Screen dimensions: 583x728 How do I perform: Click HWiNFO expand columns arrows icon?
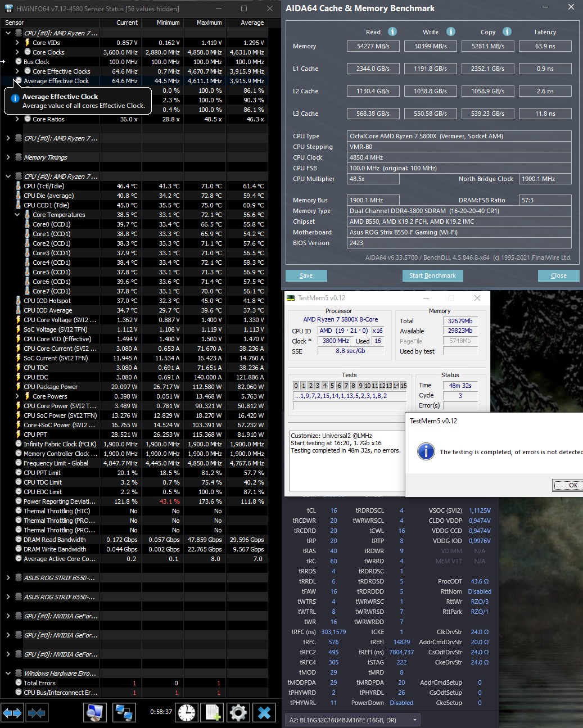tap(12, 713)
